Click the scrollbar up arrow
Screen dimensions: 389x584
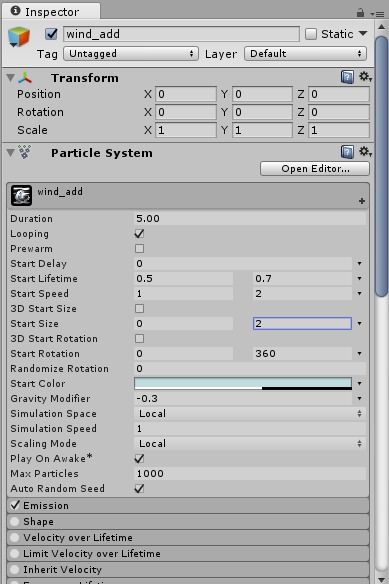382,27
